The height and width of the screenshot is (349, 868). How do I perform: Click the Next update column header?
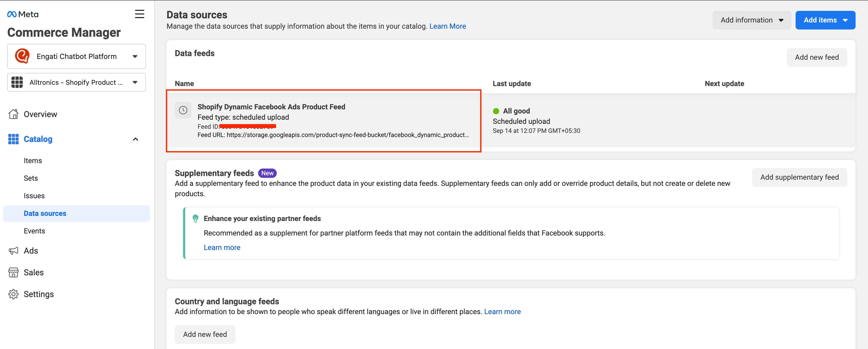pos(724,84)
